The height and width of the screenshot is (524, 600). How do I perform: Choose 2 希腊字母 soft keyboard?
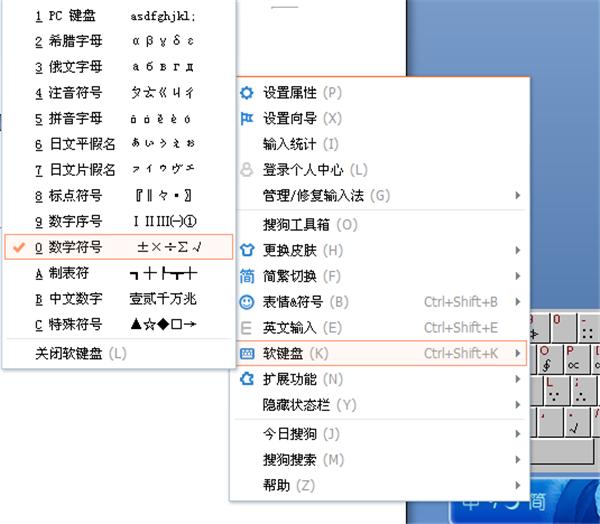[119, 41]
